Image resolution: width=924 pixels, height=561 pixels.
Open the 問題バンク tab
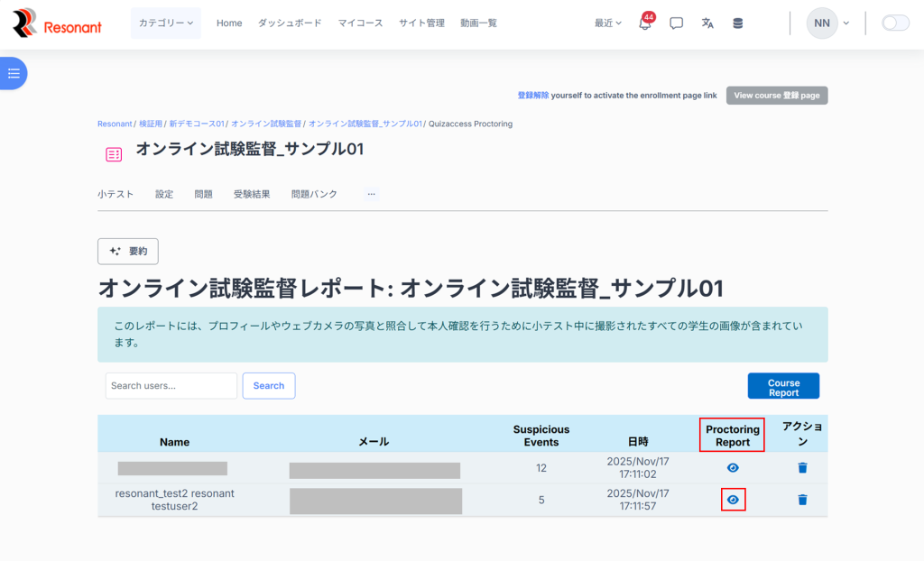(314, 194)
